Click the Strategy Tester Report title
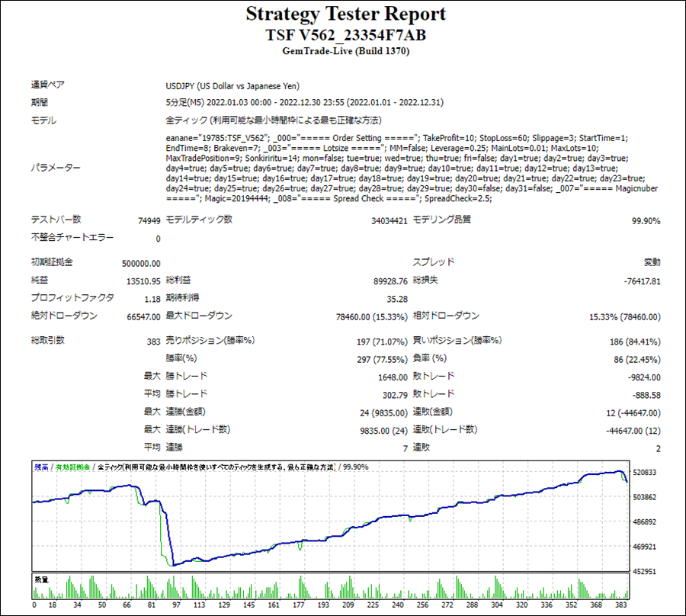 click(x=345, y=14)
